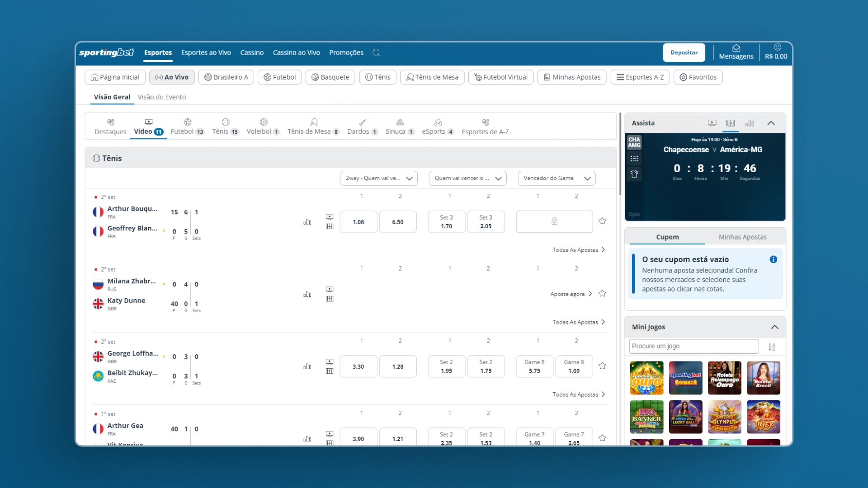Viewport: 868px width, 488px height.
Task: Click scoreboard grid icon for George Loffhagen match
Action: [330, 371]
